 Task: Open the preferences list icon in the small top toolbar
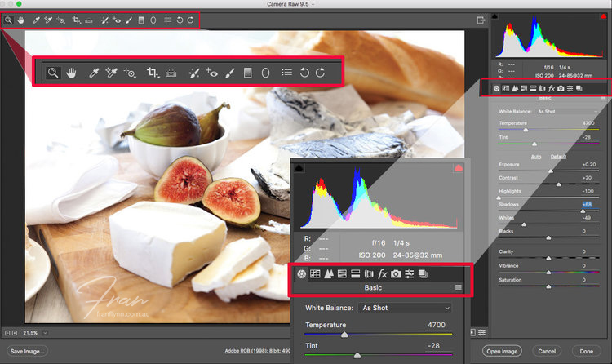click(167, 20)
